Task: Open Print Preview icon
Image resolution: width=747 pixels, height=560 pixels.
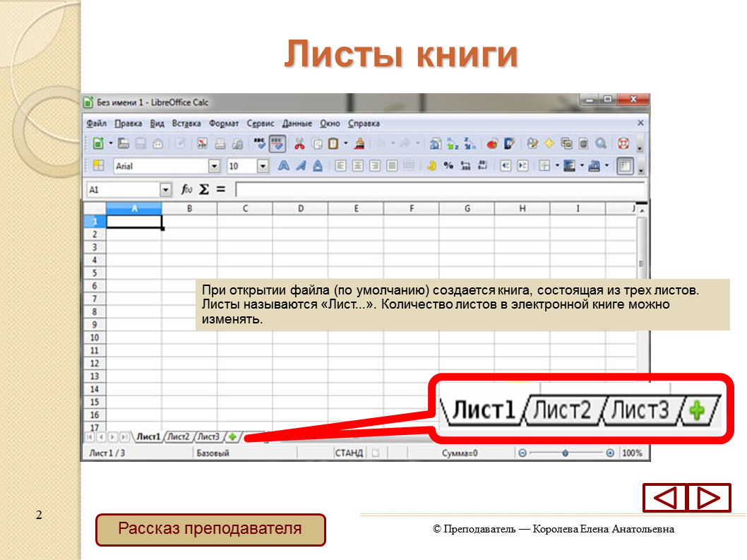Action: point(237,143)
